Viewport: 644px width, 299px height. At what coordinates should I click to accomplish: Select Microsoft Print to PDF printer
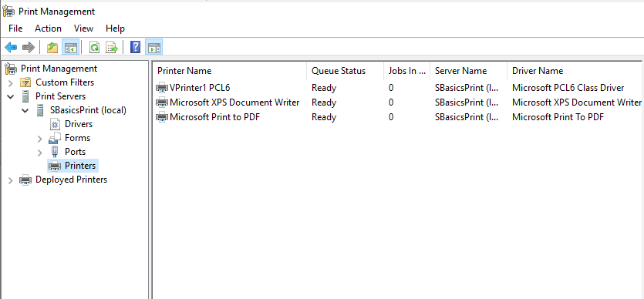pos(399,117)
